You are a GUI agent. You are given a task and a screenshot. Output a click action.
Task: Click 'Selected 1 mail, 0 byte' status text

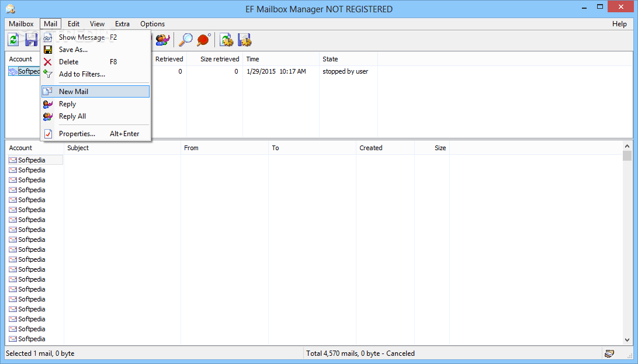(x=40, y=353)
